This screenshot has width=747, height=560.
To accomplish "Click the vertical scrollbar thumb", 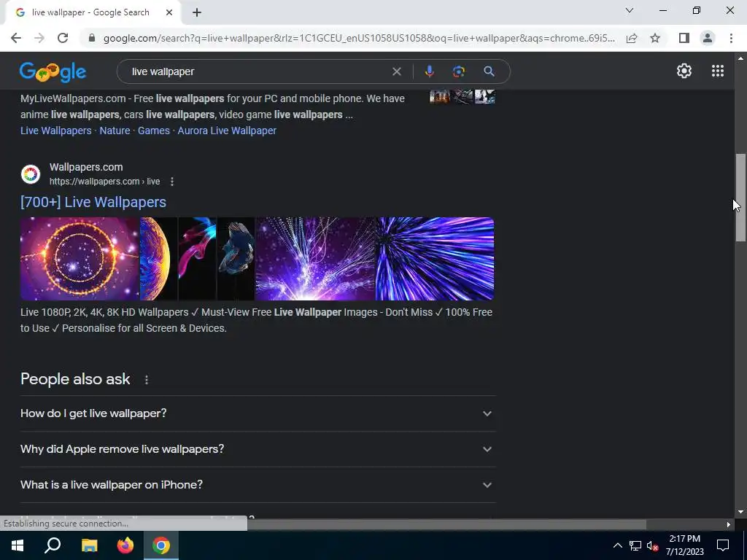I will (x=740, y=198).
